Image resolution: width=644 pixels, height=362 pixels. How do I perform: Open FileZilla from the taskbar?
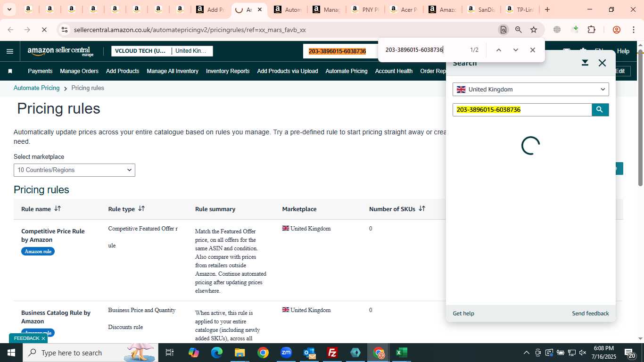click(332, 353)
